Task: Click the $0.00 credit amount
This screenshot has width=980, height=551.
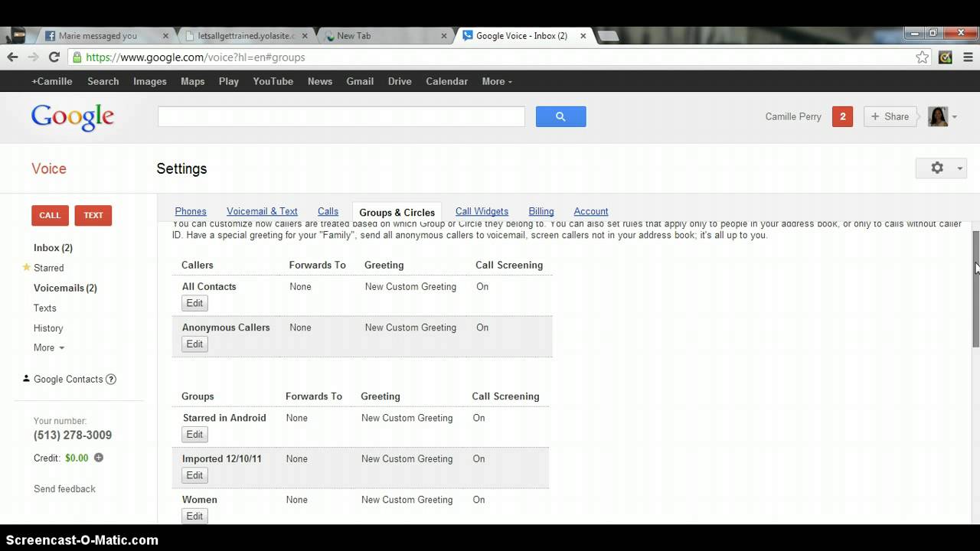Action: point(77,458)
